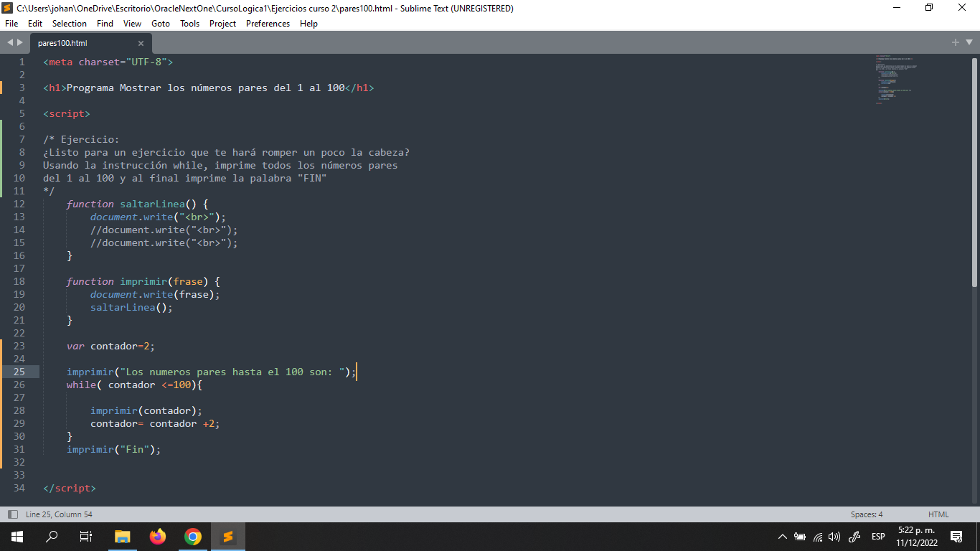Add new tab with plus icon
The height and width of the screenshot is (551, 980).
coord(956,42)
